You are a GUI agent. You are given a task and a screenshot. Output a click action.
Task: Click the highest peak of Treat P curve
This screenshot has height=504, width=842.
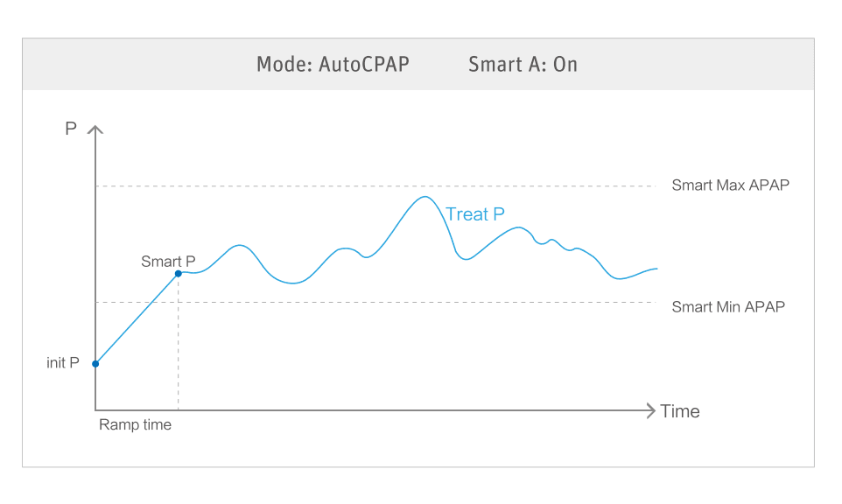tap(425, 197)
